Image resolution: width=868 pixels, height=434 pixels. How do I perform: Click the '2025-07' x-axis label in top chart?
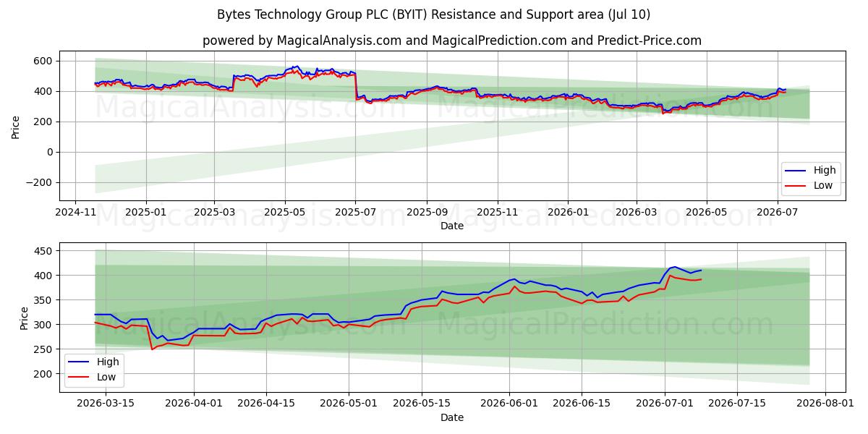coord(355,212)
